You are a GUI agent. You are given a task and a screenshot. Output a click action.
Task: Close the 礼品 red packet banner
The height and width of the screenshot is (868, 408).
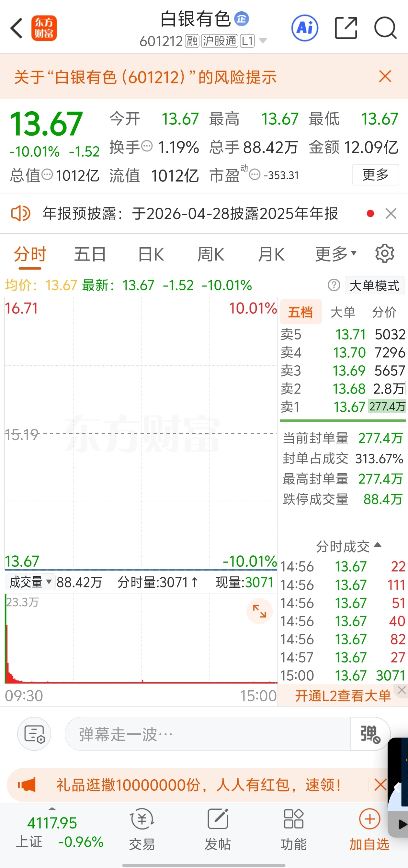coord(380,785)
